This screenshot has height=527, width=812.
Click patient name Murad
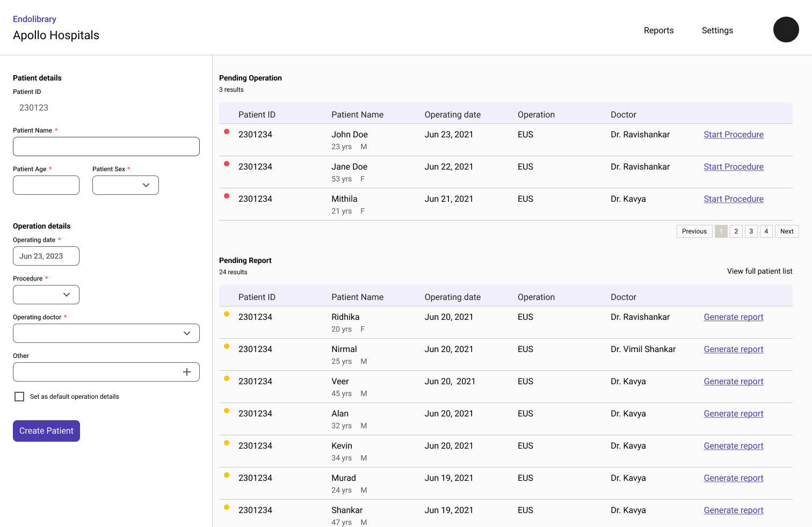pos(344,478)
